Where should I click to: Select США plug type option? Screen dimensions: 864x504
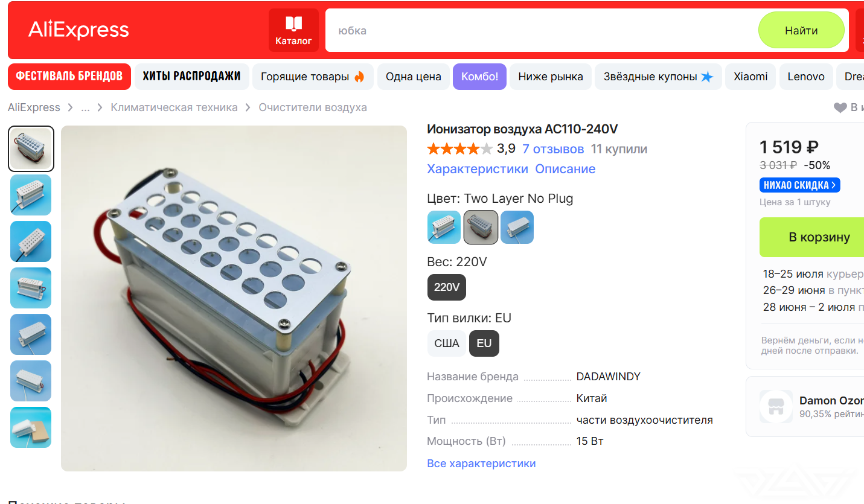[x=447, y=343]
